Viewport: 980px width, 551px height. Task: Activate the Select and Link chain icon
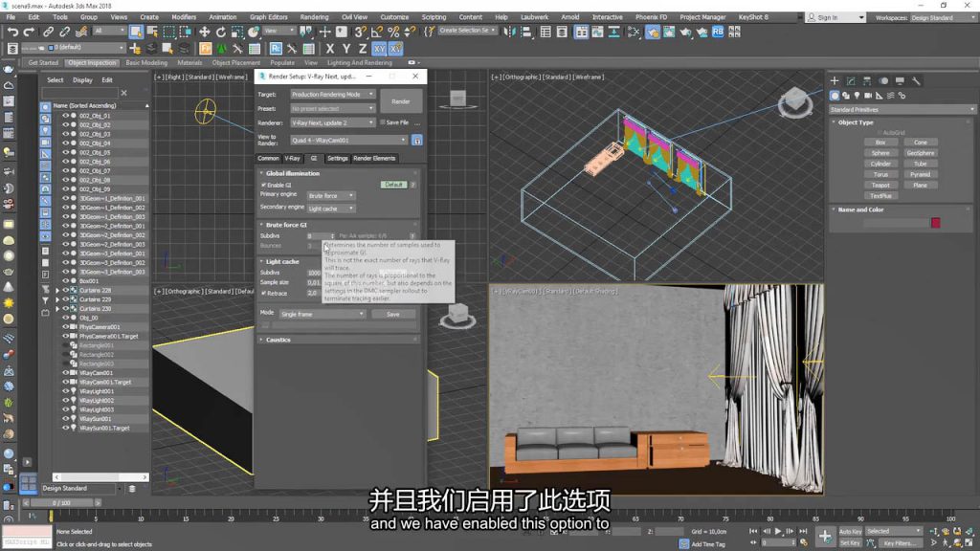click(48, 32)
